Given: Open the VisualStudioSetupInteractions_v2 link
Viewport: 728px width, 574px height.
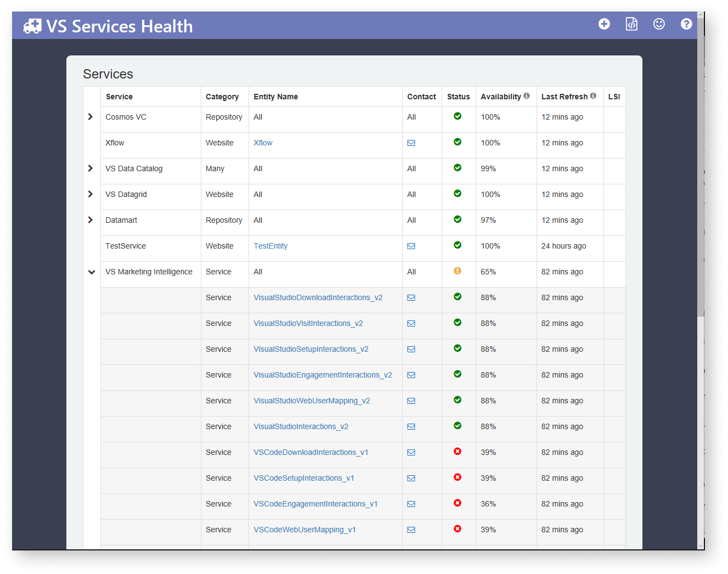Looking at the screenshot, I should coord(311,349).
